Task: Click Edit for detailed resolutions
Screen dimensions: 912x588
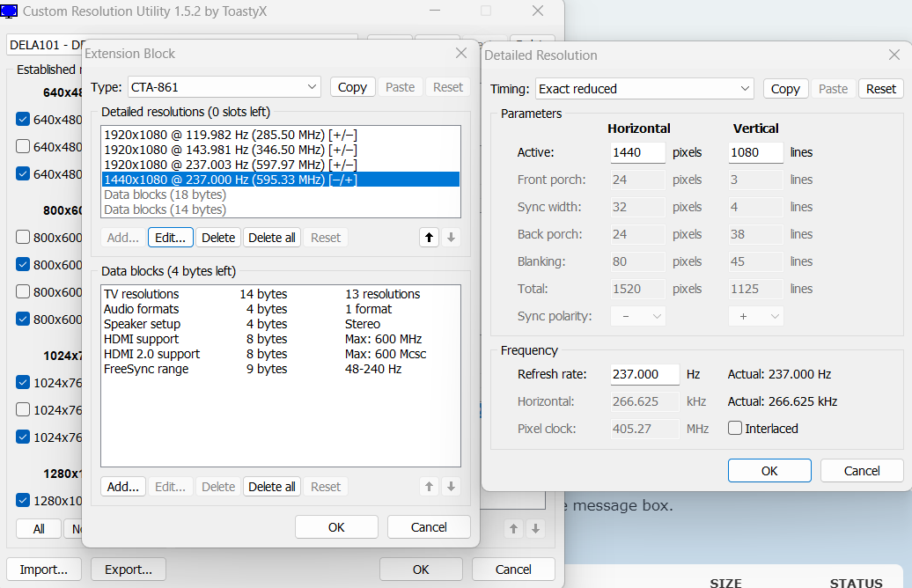Action: [171, 238]
